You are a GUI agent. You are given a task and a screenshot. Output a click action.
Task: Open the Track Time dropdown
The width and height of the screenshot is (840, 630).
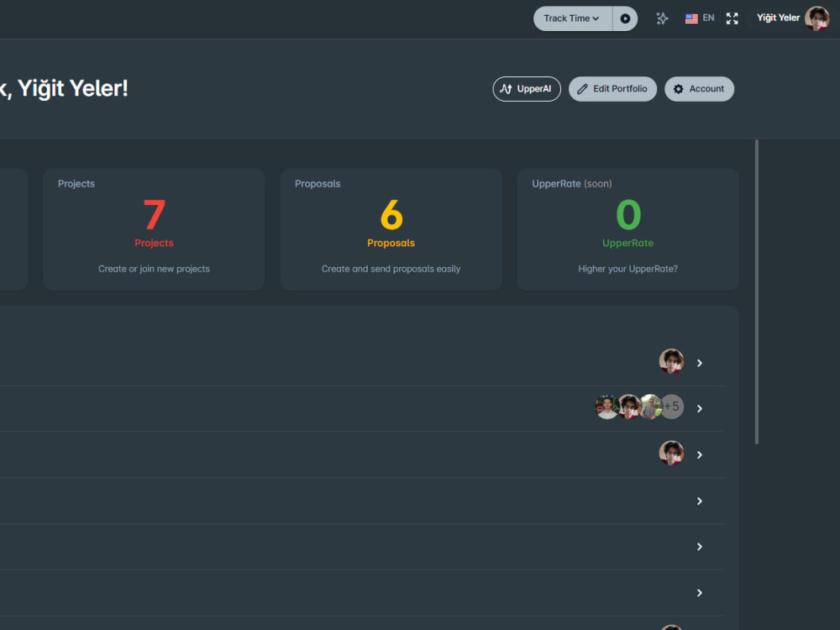click(x=572, y=18)
